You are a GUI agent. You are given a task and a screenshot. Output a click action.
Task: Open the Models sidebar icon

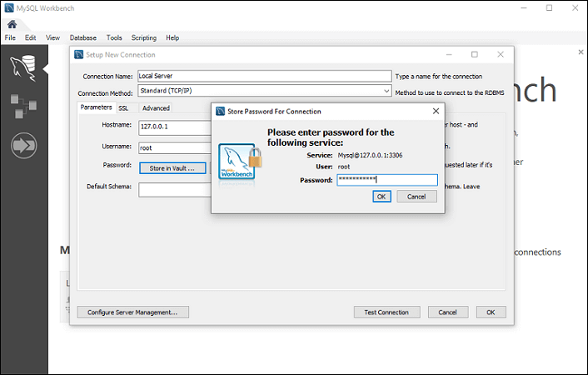pyautogui.click(x=22, y=105)
